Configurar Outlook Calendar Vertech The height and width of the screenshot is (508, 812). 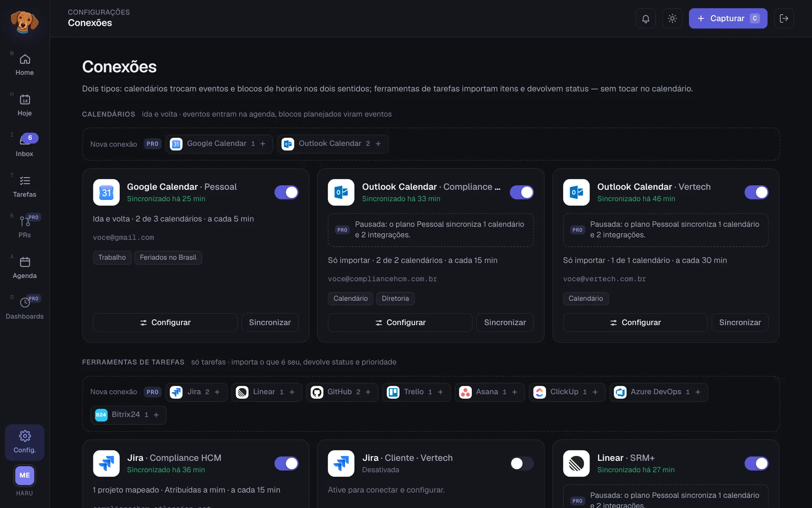[635, 323]
